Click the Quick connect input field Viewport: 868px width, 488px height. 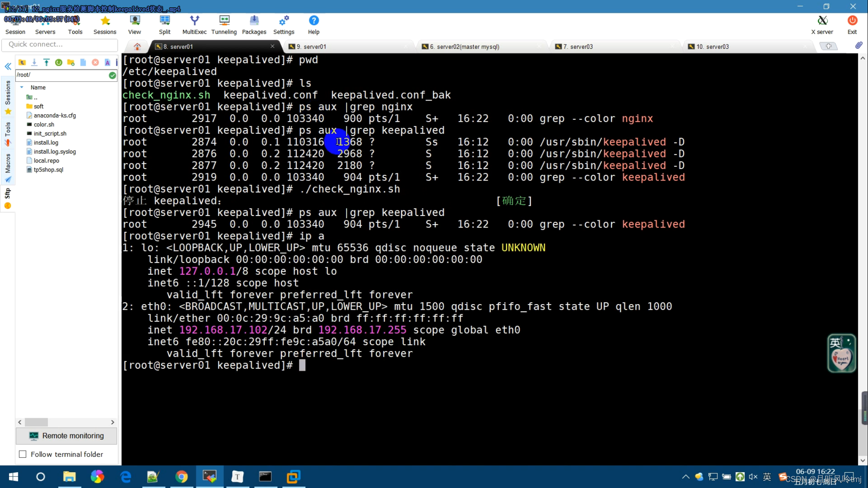(x=59, y=44)
